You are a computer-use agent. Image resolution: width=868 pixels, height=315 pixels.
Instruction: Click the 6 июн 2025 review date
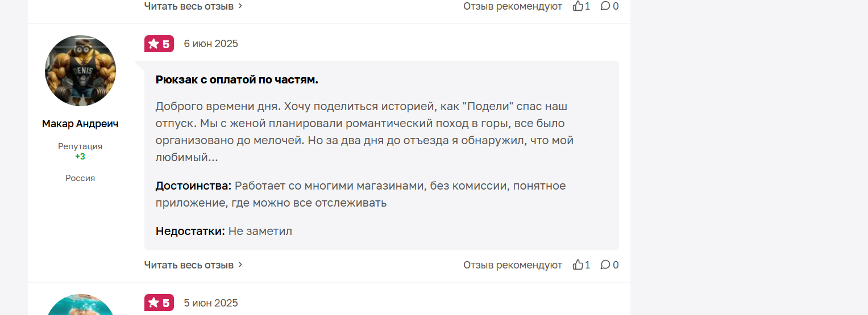point(211,44)
